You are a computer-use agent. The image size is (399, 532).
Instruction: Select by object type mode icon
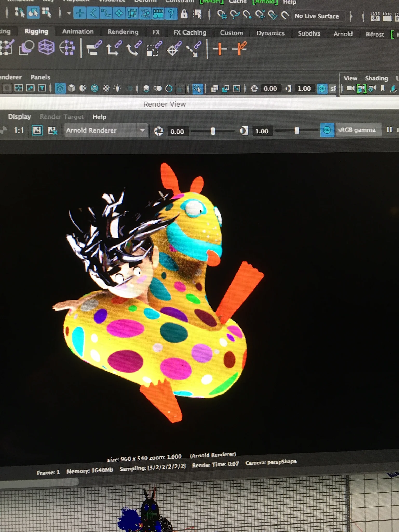pyautogui.click(x=33, y=12)
